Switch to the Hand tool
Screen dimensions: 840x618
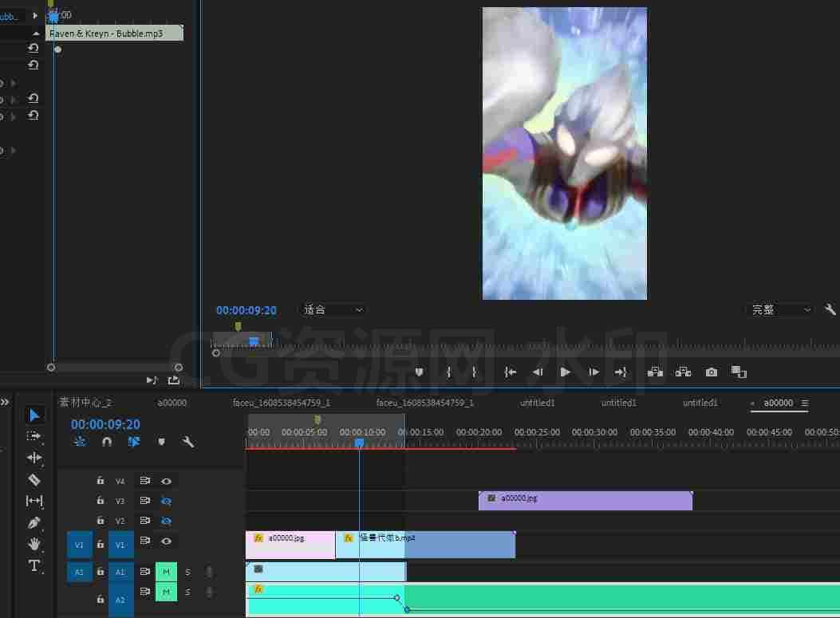point(34,544)
